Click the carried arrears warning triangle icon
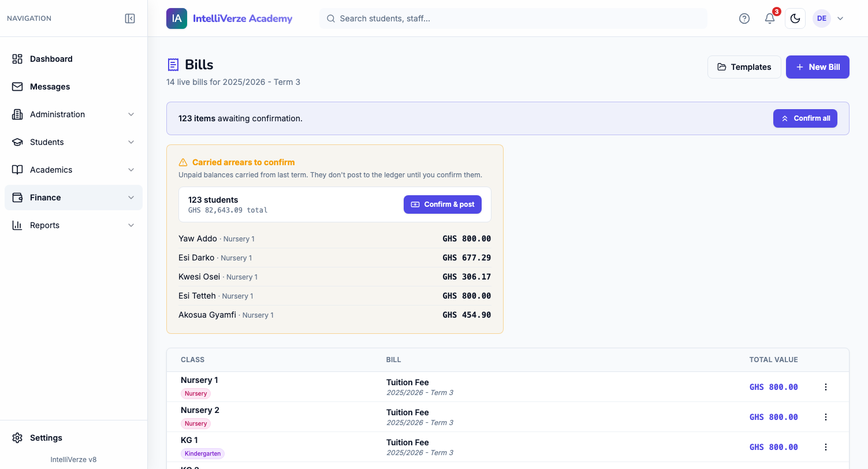This screenshot has width=868, height=469. point(183,162)
